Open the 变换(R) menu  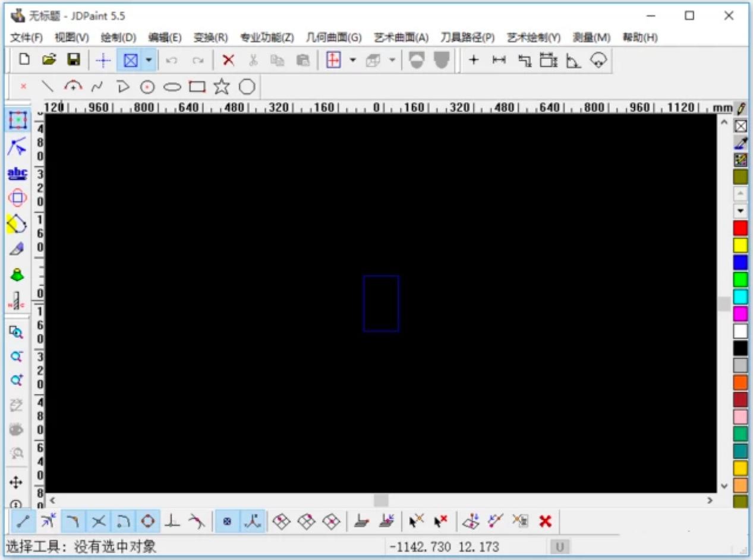pos(211,37)
